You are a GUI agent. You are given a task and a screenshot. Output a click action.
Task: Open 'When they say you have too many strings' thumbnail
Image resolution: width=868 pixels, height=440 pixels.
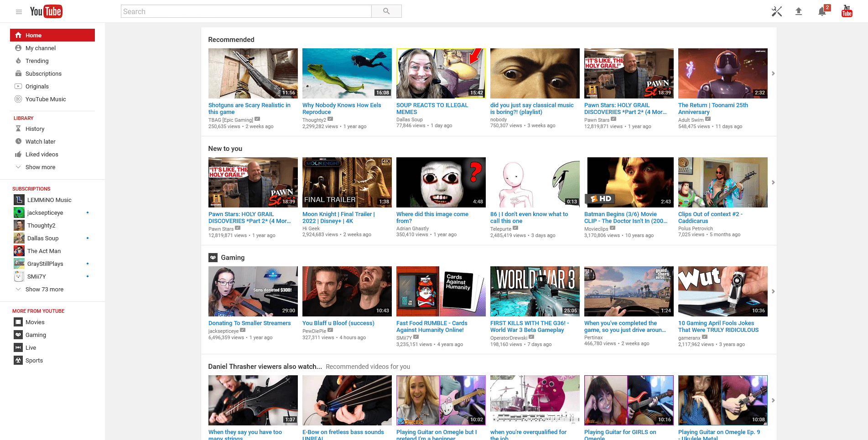point(253,400)
